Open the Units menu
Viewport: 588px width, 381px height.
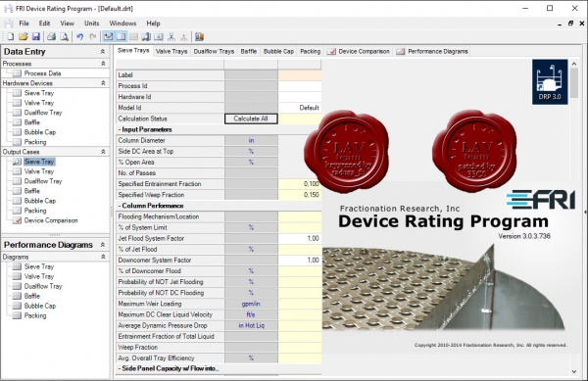click(x=91, y=24)
